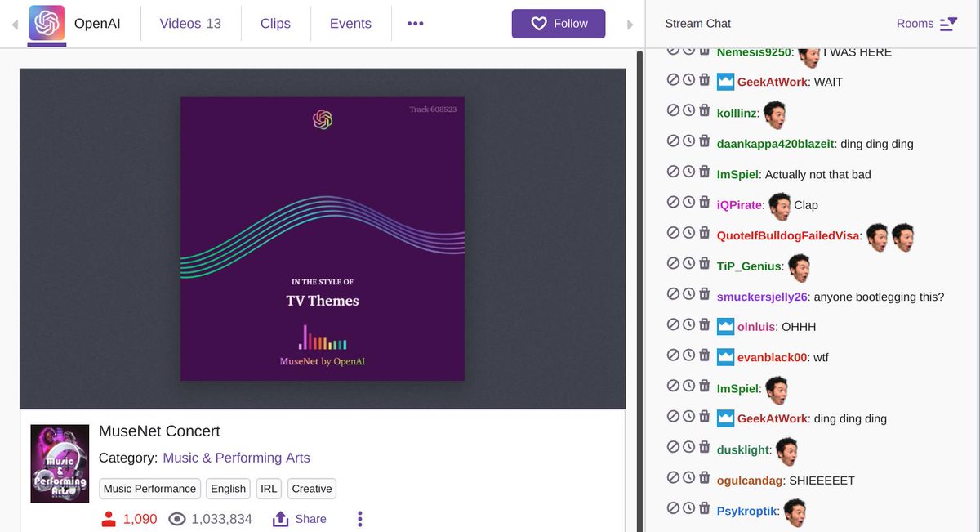The height and width of the screenshot is (532, 980).
Task: Ban user ogulcandag
Action: tap(673, 478)
